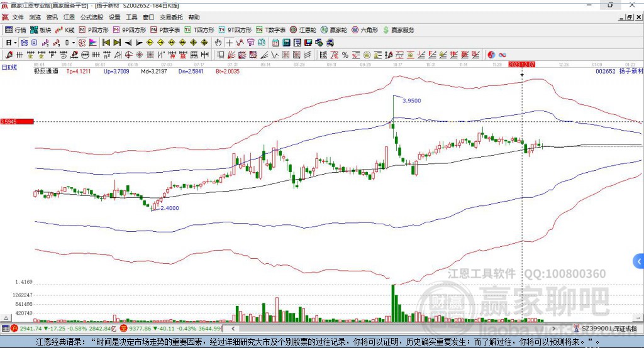Open the T数字表 tool
Viewport: 644px width, 348px height.
(x=270, y=30)
